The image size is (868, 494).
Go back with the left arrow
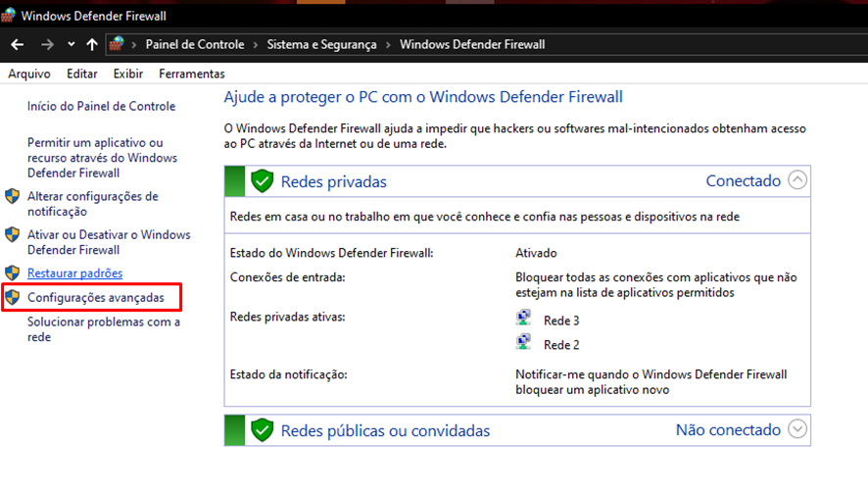(18, 44)
